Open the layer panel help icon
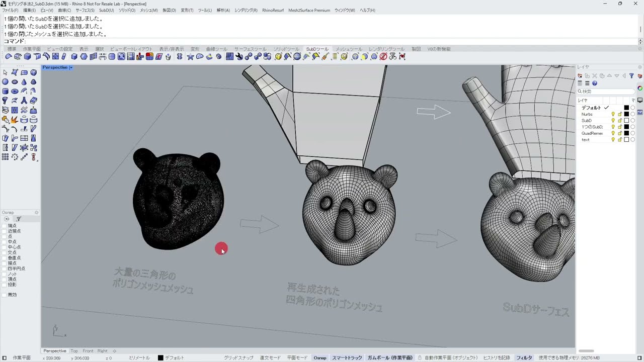This screenshot has width=644, height=362. 595,83
